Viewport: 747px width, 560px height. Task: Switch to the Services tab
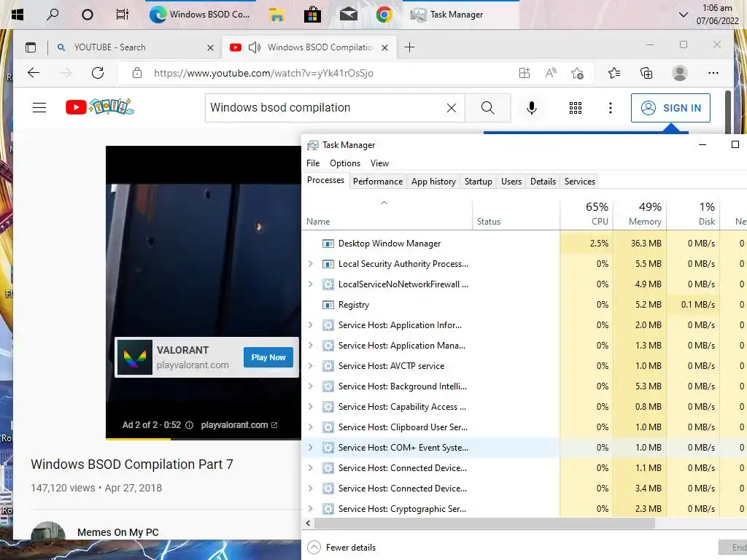tap(580, 182)
